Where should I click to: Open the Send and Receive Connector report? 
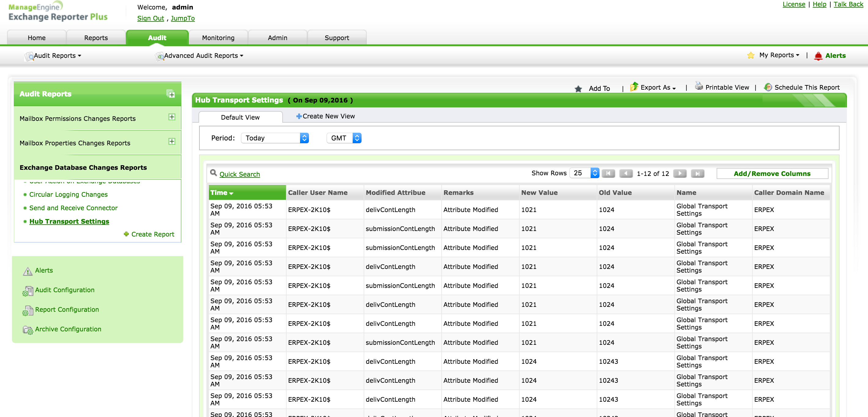(73, 208)
